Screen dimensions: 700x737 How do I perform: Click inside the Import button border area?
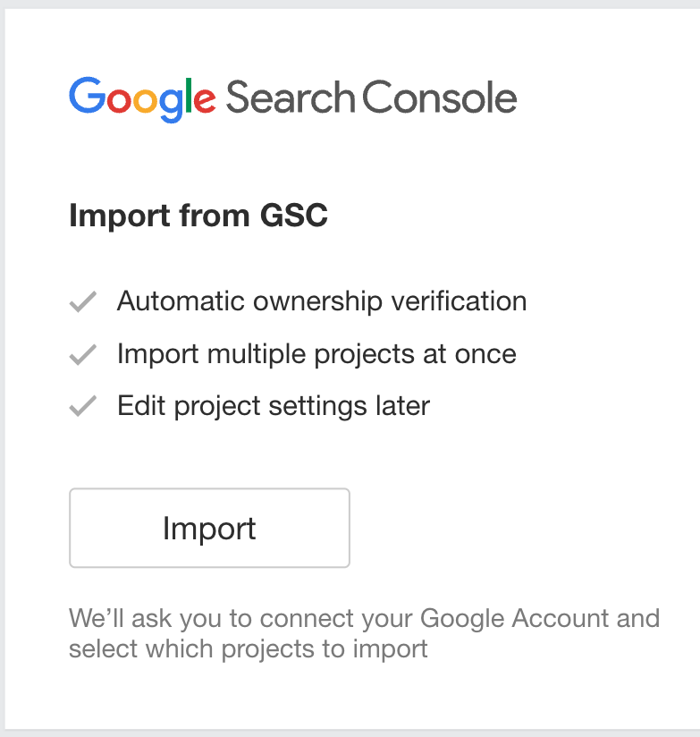209,528
